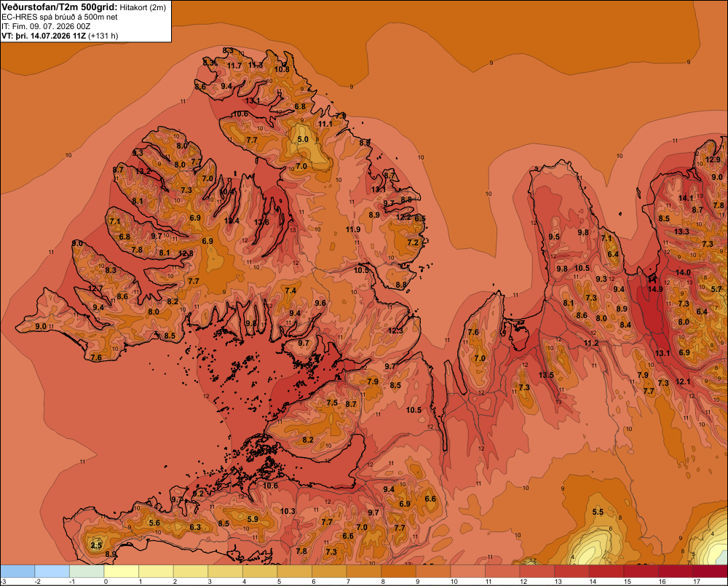This screenshot has height=586, width=728.
Task: Select the legend swatch between 7 and 8
Action: [x=363, y=571]
